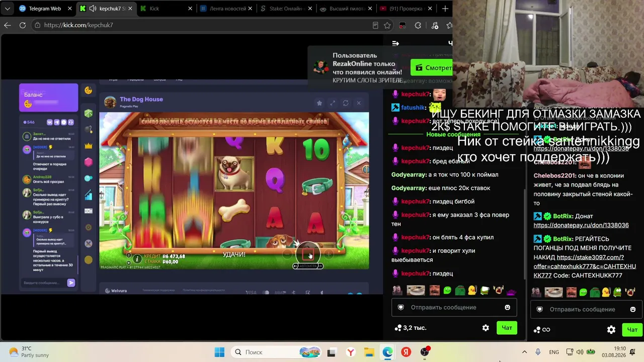Open the gold coin sidebar icon

[89, 260]
